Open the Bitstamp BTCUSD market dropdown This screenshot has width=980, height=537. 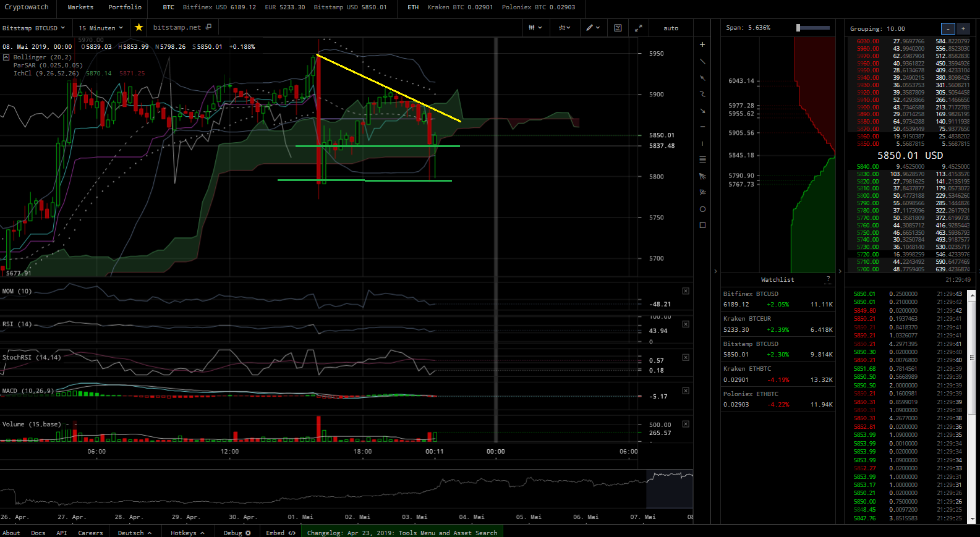coord(33,28)
